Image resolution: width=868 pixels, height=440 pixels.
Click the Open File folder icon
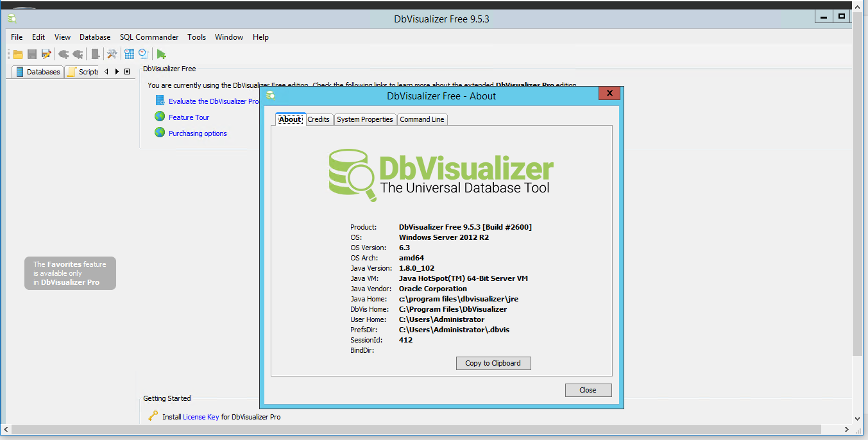pos(18,55)
